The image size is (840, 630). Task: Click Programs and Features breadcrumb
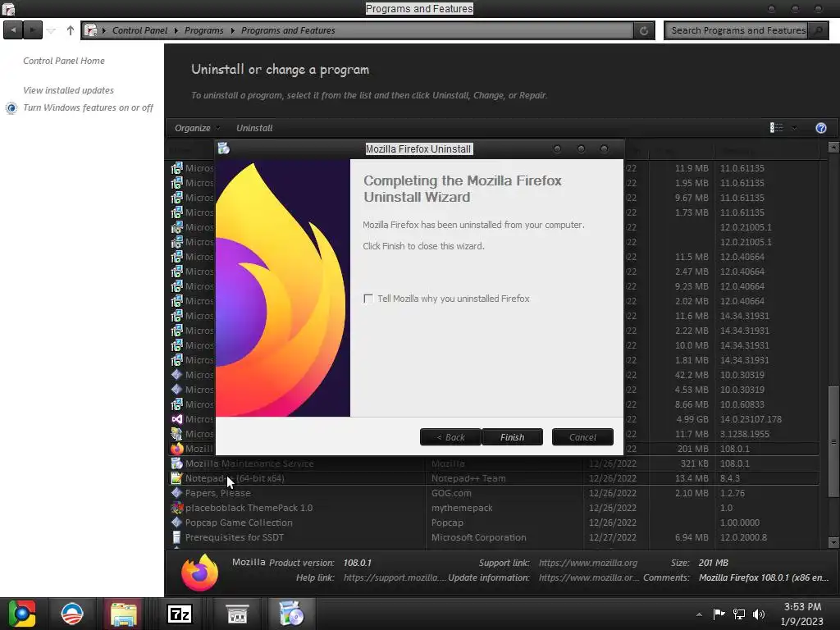coord(288,30)
